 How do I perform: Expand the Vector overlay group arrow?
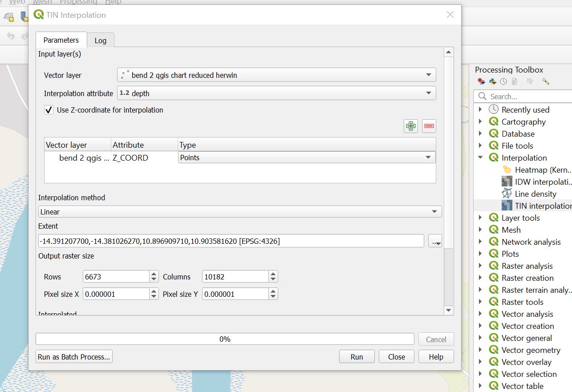480,362
